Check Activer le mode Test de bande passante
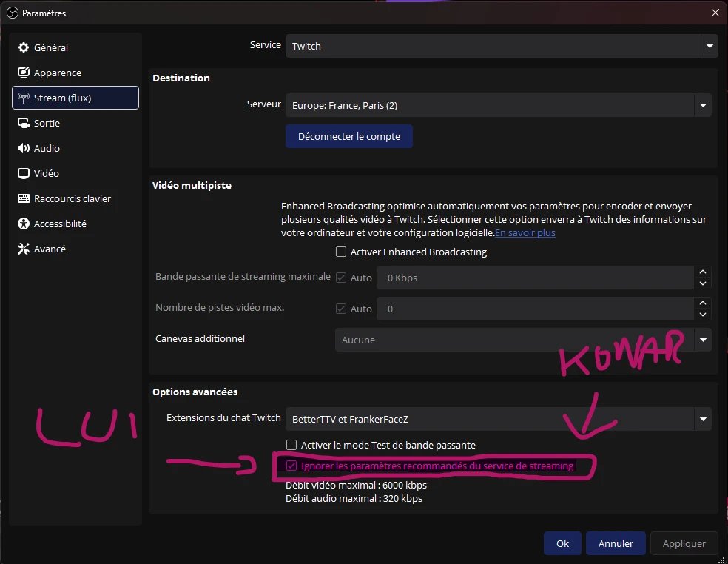The image size is (728, 564). [x=291, y=445]
